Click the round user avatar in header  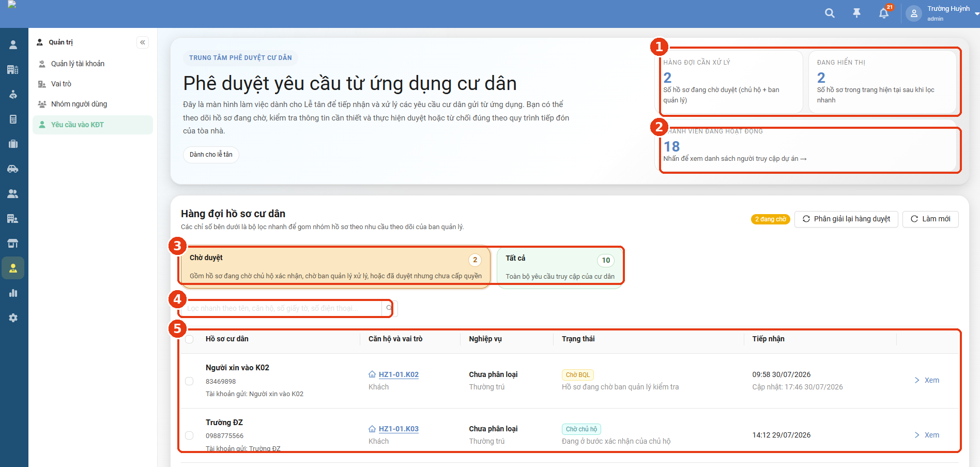(914, 13)
